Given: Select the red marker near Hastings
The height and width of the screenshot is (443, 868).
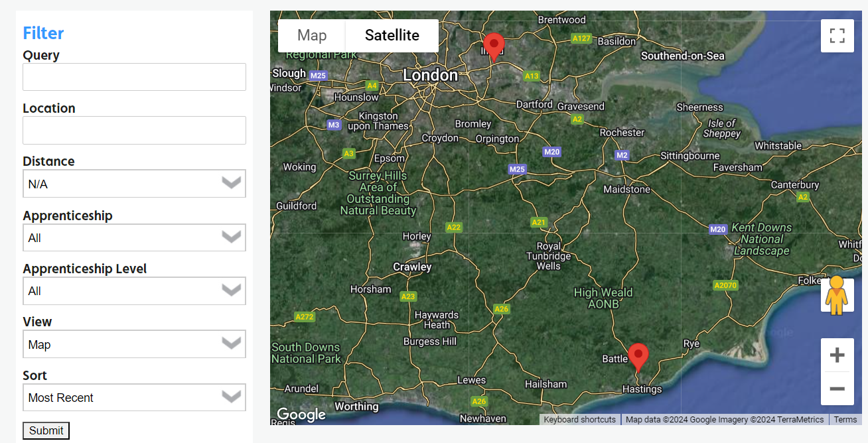Looking at the screenshot, I should pos(638,357).
